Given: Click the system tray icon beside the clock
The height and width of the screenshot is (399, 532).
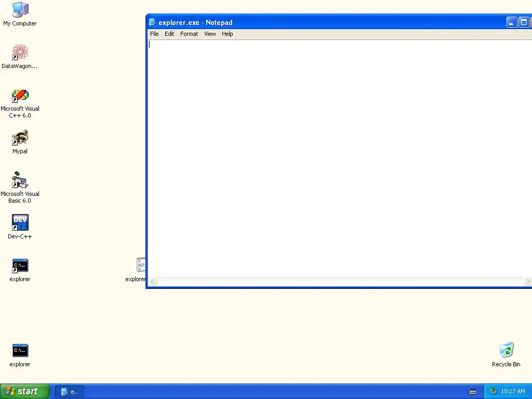Looking at the screenshot, I should pos(493,391).
